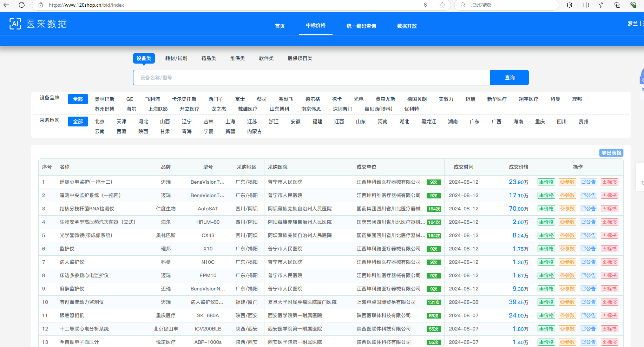Download 标书 for row 生物安全型高压蒸汽灭菌器
644x347 pixels.
(610, 222)
